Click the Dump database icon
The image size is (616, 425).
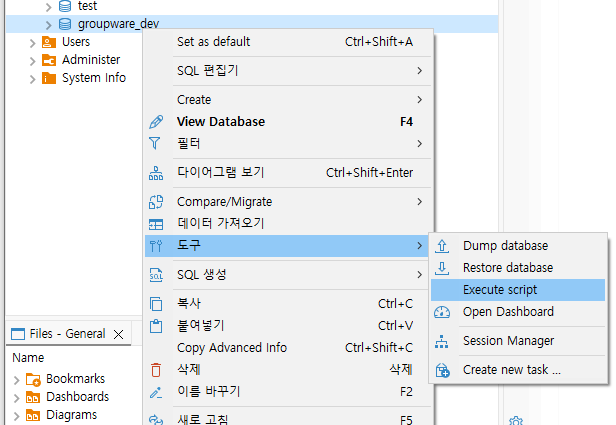click(x=443, y=246)
